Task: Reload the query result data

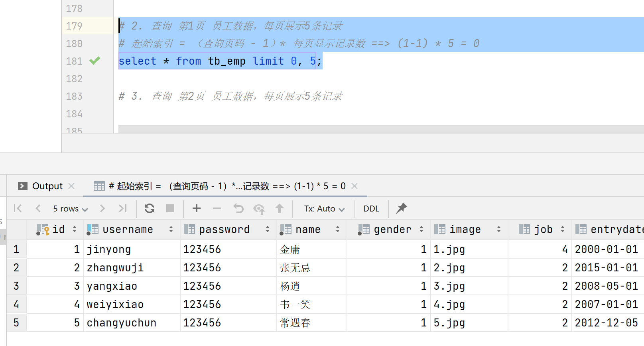Action: point(150,208)
